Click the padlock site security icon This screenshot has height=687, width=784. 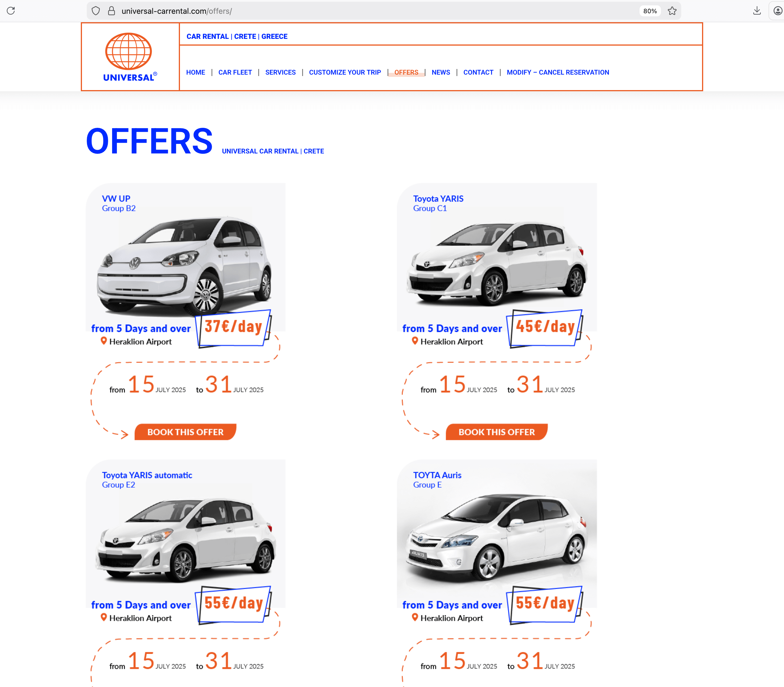(112, 11)
